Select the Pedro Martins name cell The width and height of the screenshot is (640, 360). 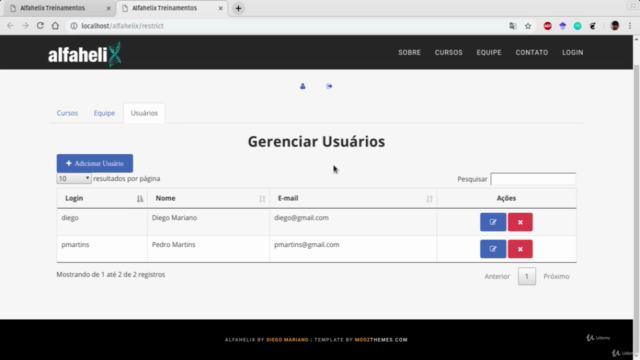coord(208,249)
